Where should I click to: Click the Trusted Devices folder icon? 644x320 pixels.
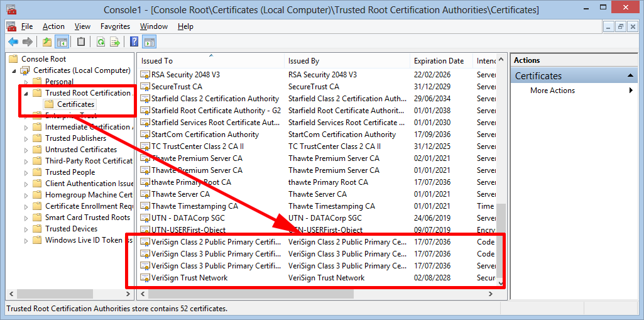point(37,229)
